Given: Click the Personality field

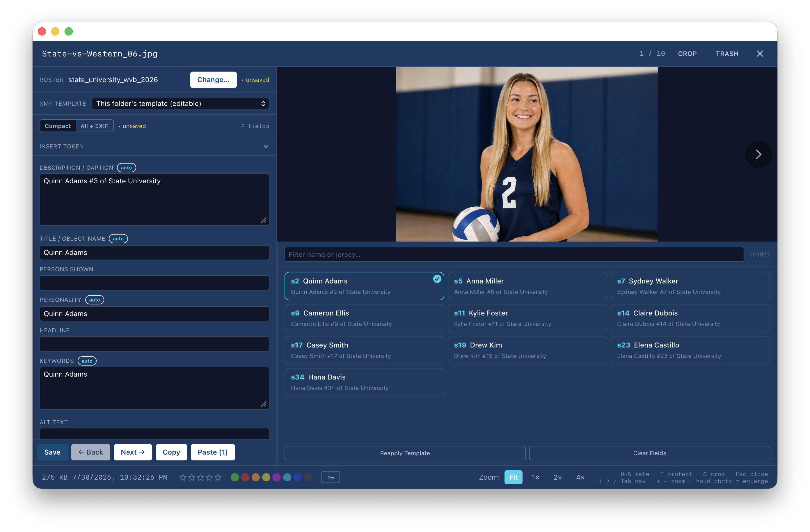Looking at the screenshot, I should [x=154, y=313].
